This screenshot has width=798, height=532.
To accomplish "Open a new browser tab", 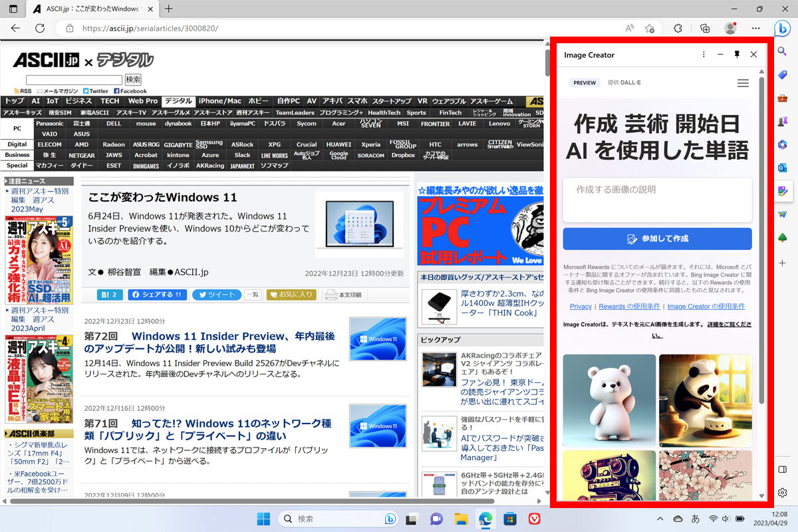I will (x=169, y=9).
